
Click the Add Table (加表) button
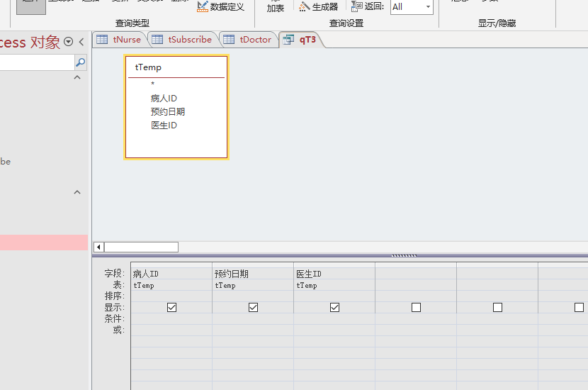276,8
